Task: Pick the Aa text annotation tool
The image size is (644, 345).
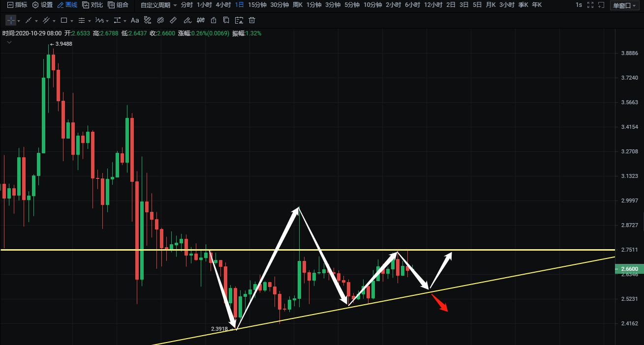Action: tap(135, 21)
